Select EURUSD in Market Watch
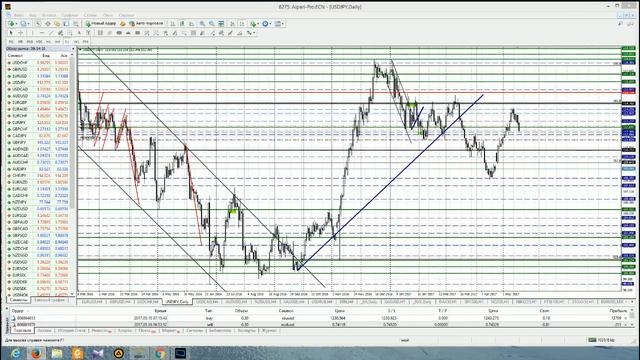The image size is (640, 360). pyautogui.click(x=38, y=76)
